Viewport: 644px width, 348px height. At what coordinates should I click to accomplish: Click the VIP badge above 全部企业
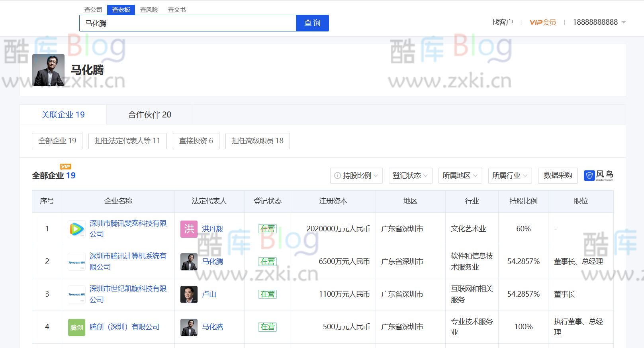tap(65, 166)
